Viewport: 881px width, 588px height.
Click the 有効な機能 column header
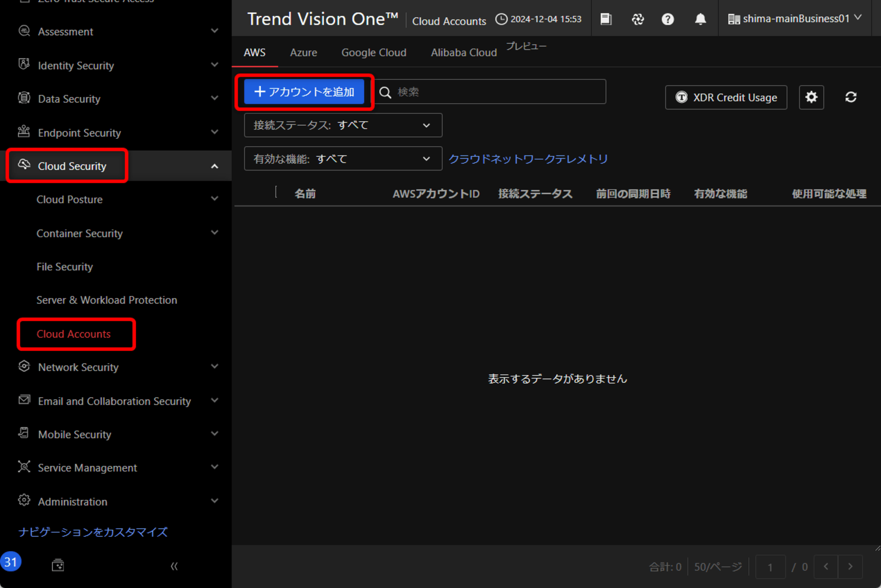click(721, 194)
